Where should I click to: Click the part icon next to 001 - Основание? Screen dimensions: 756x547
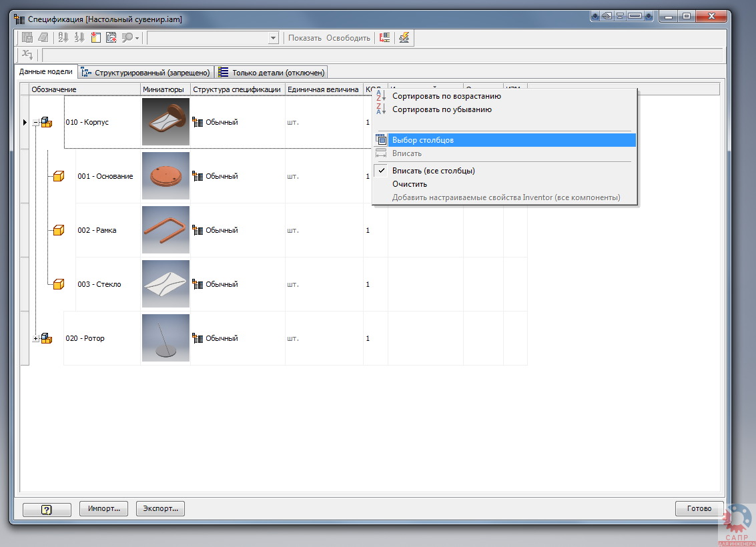58,176
